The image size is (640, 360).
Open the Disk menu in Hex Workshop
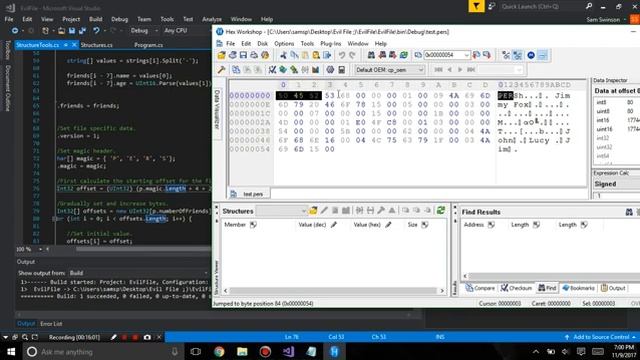point(262,44)
